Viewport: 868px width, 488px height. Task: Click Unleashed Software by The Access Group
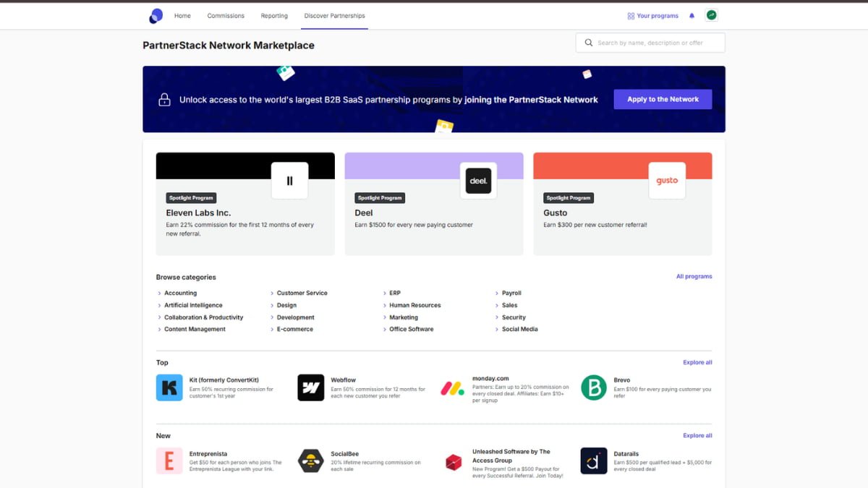tap(511, 455)
